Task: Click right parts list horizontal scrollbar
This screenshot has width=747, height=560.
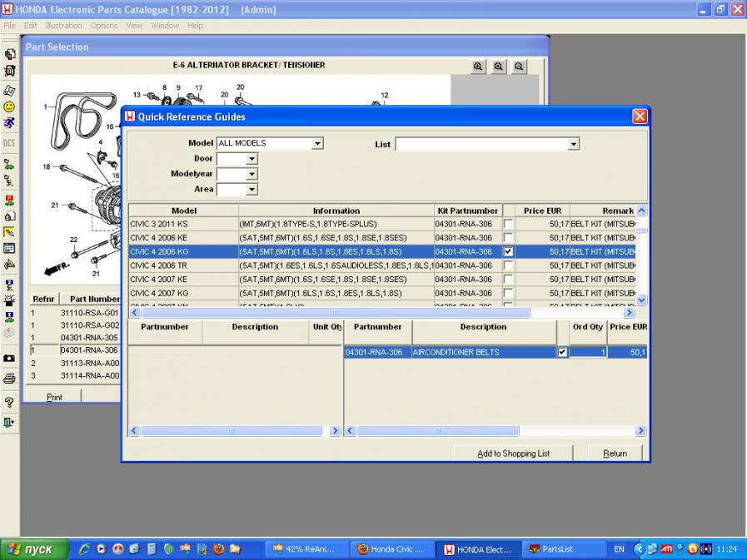Action: click(x=437, y=430)
